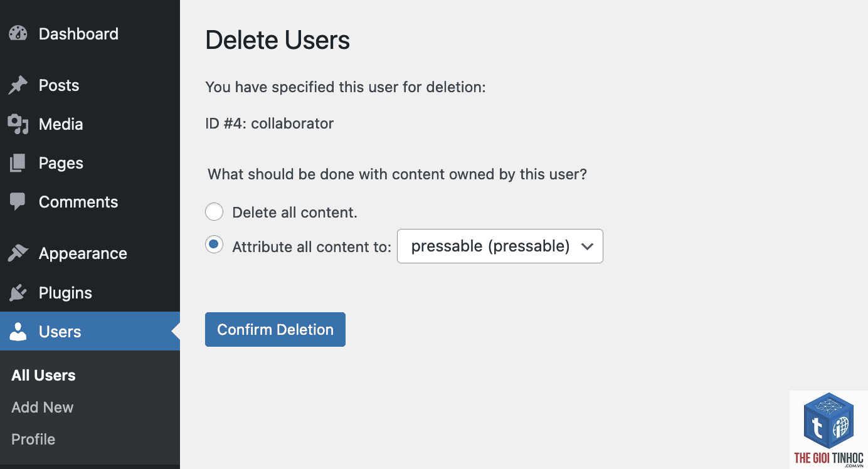Viewport: 868px width, 469px height.
Task: Open the All Users submenu item
Action: click(43, 376)
